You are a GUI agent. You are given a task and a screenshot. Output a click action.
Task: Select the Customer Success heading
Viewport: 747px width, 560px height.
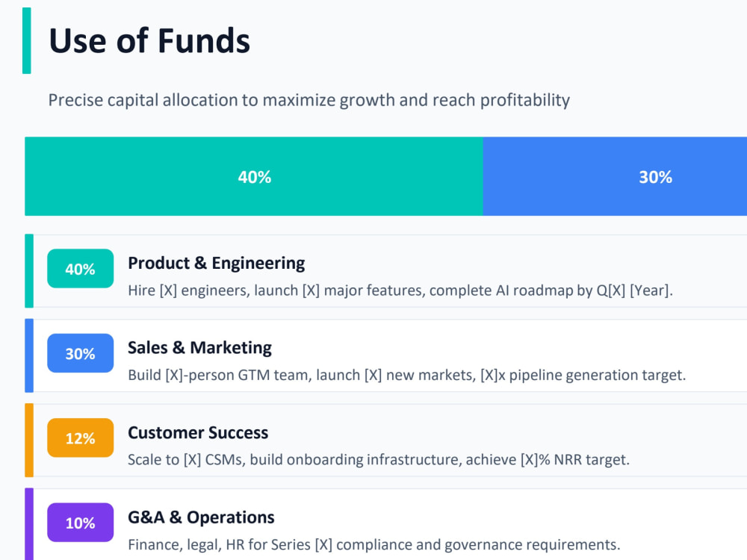pos(198,432)
